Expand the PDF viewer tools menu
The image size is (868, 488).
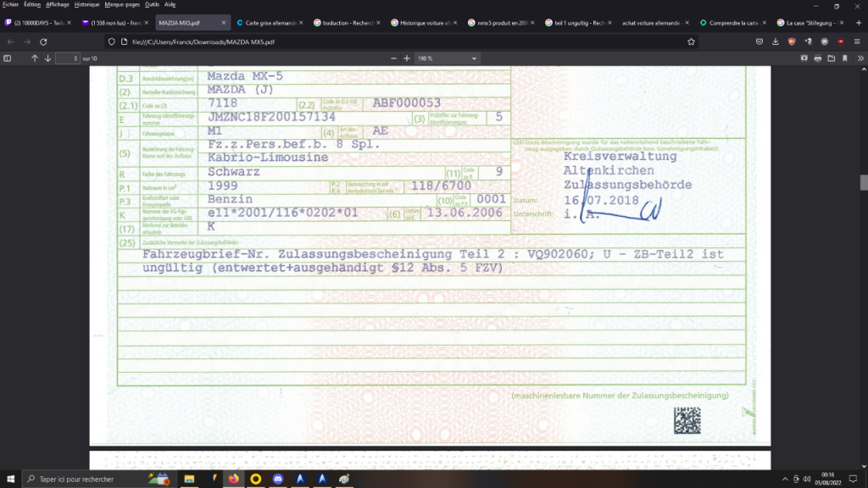tap(860, 58)
